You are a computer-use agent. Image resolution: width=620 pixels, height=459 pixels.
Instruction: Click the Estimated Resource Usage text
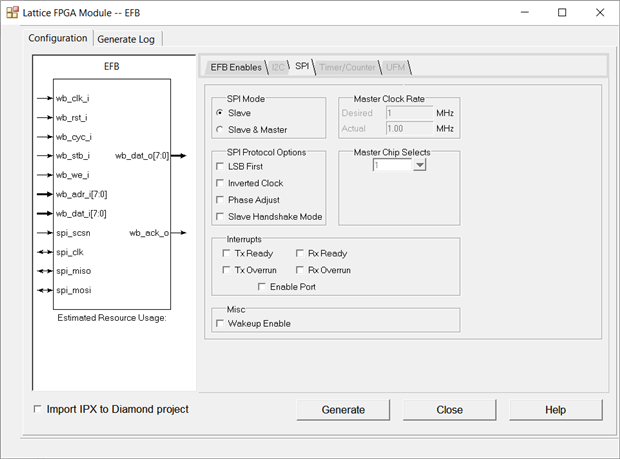click(x=112, y=318)
